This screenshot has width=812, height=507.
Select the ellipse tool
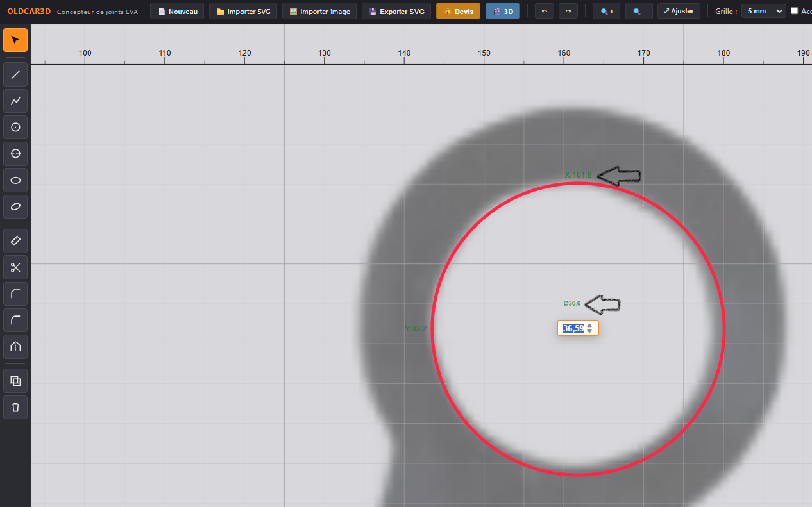(x=15, y=180)
